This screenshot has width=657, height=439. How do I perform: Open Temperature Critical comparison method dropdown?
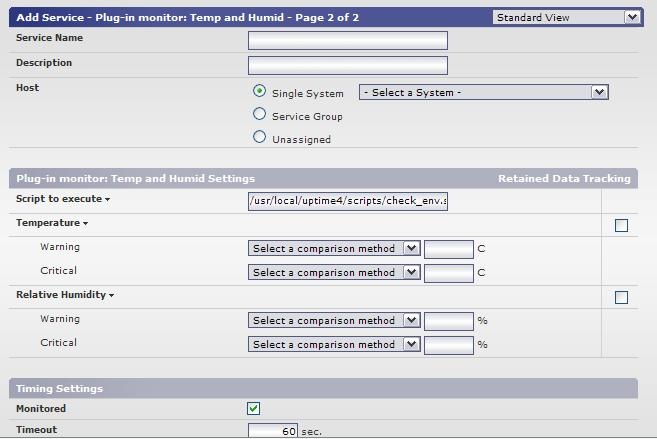[x=334, y=272]
